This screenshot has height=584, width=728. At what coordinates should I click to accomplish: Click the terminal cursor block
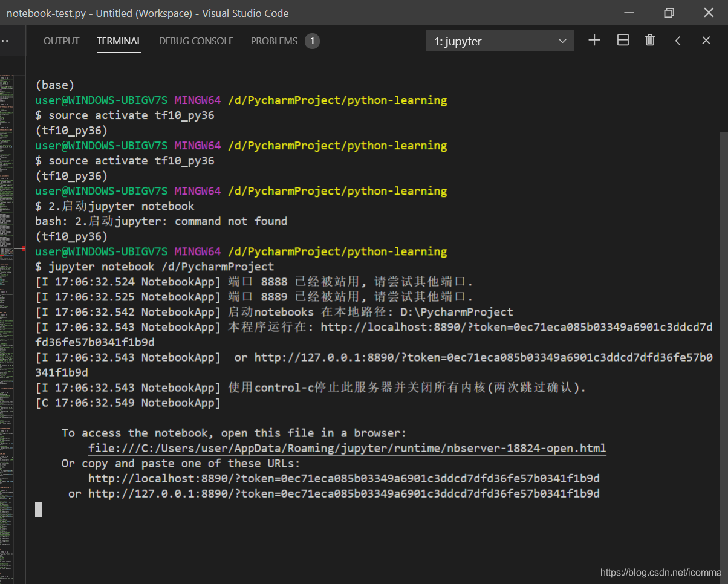click(x=38, y=510)
